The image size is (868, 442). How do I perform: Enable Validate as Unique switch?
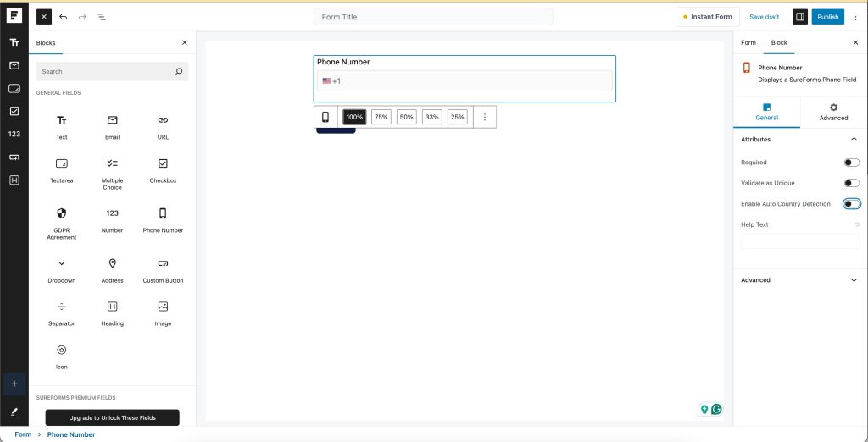851,183
